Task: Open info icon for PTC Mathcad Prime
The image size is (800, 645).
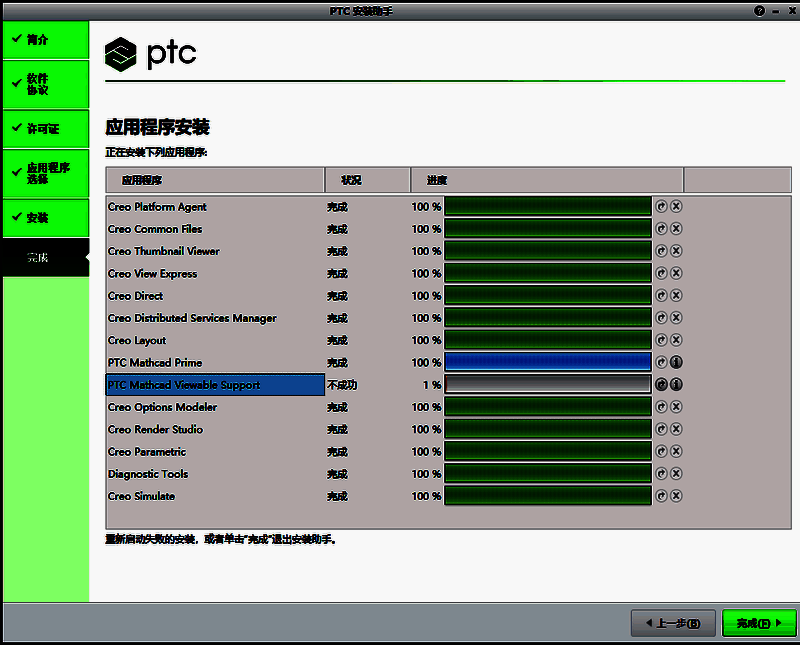Action: pos(677,362)
